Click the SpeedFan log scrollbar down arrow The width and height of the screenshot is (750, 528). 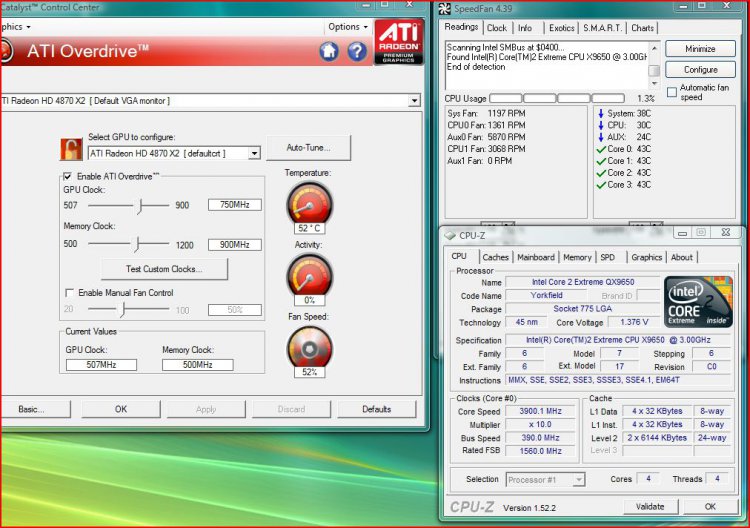click(x=654, y=84)
